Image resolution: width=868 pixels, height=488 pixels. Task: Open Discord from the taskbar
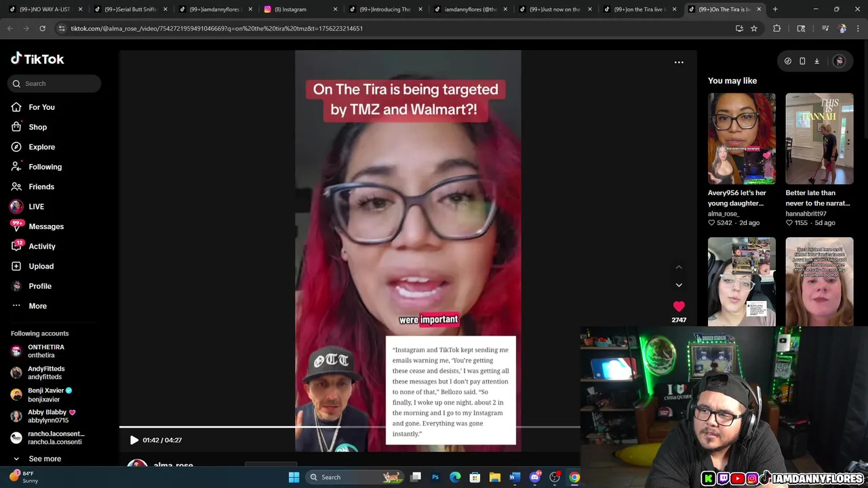[x=535, y=477]
